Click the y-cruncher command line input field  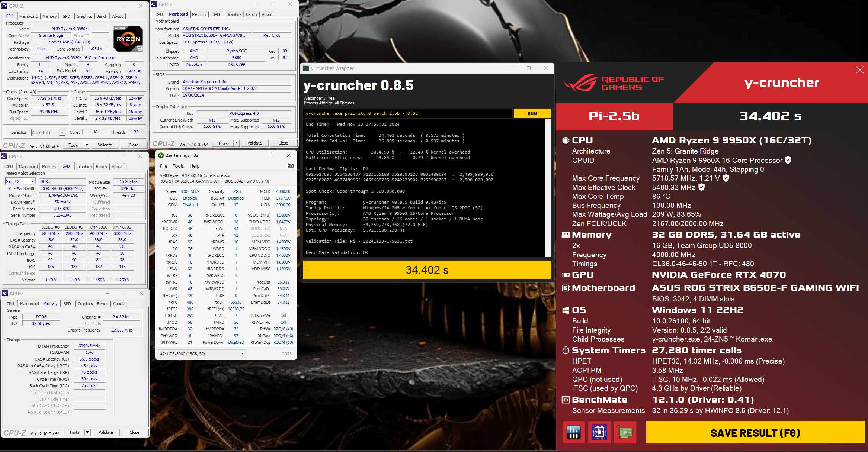[x=407, y=113]
